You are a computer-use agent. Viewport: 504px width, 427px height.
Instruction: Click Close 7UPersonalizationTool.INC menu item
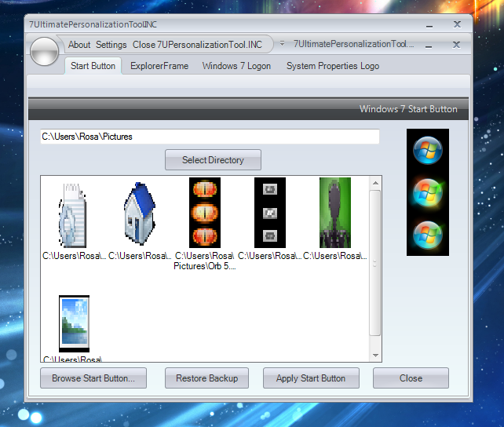tap(197, 45)
